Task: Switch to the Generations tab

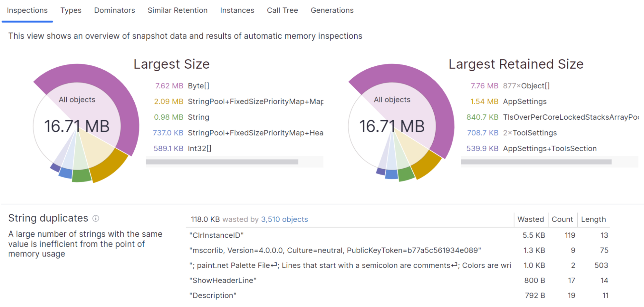Action: point(332,10)
